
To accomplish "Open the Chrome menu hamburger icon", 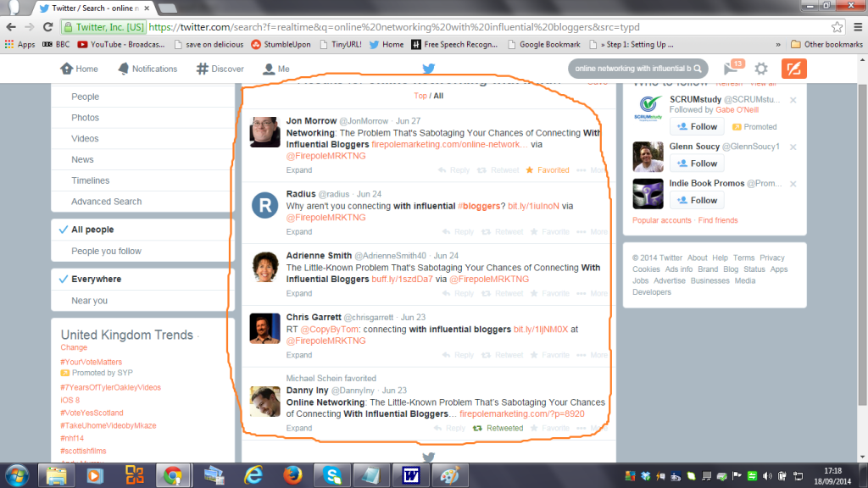I will 858,26.
